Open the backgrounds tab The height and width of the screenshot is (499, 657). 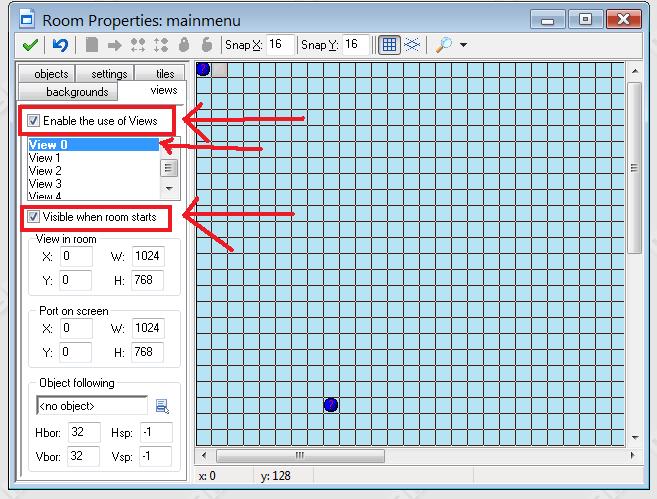pos(76,92)
